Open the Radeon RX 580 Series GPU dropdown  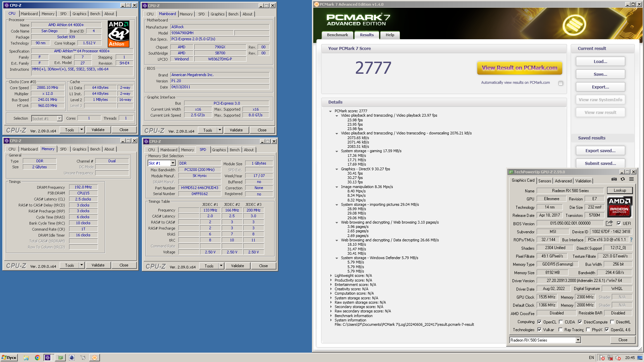pyautogui.click(x=578, y=340)
